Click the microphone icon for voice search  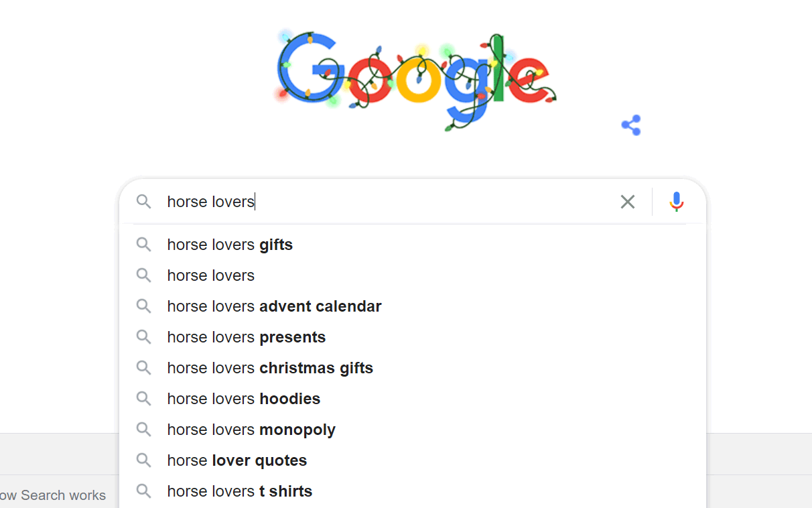tap(677, 202)
